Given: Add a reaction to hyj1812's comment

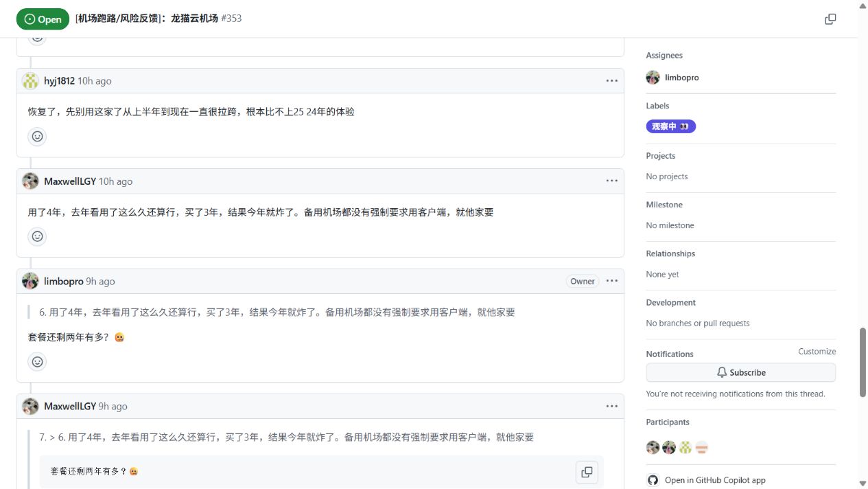Looking at the screenshot, I should pos(38,136).
